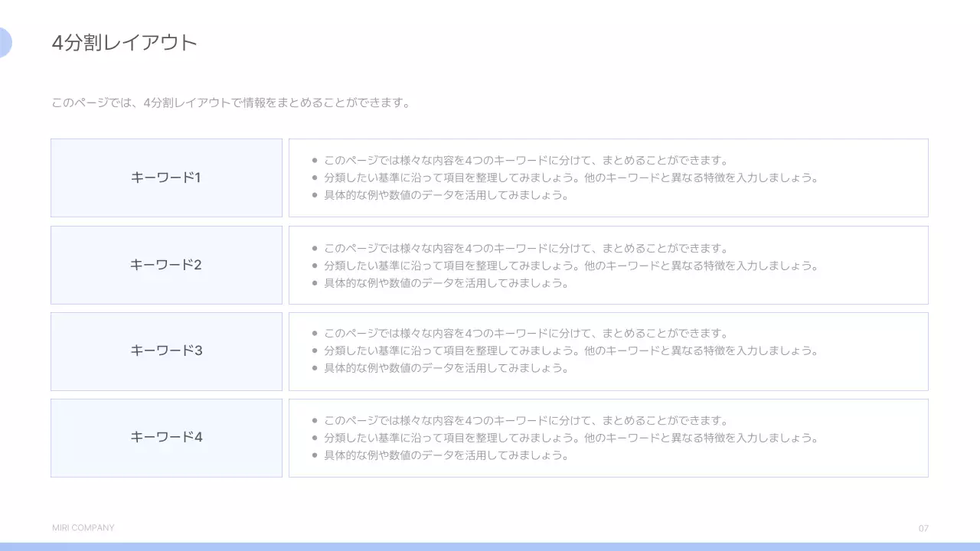980x551 pixels.
Task: Select the キーワード3 label box
Action: tap(166, 351)
